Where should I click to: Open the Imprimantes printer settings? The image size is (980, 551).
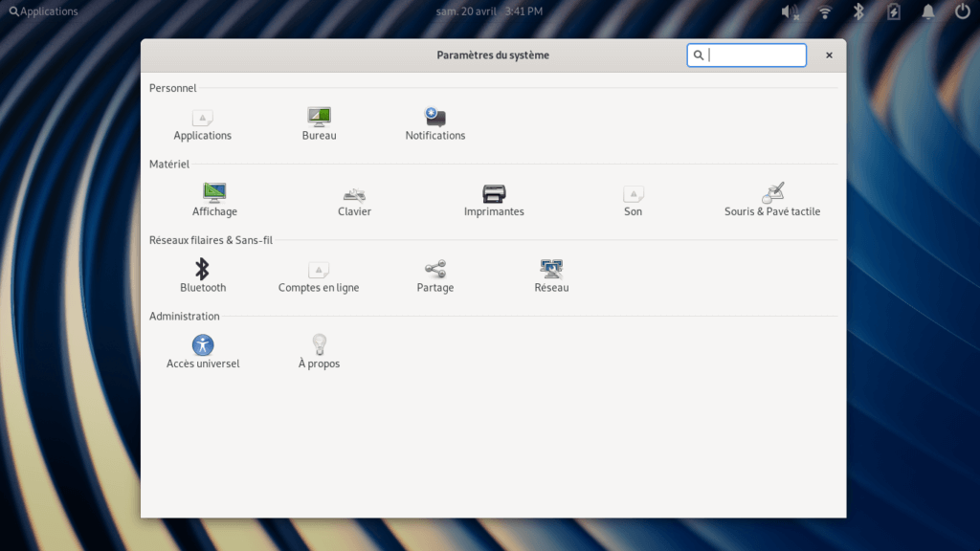tap(494, 201)
